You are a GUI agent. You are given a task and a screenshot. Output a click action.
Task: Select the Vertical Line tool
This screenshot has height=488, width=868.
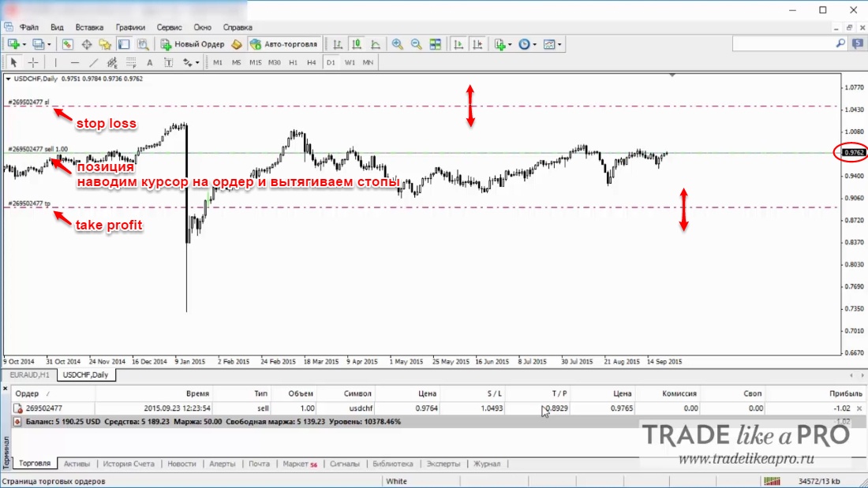(55, 62)
